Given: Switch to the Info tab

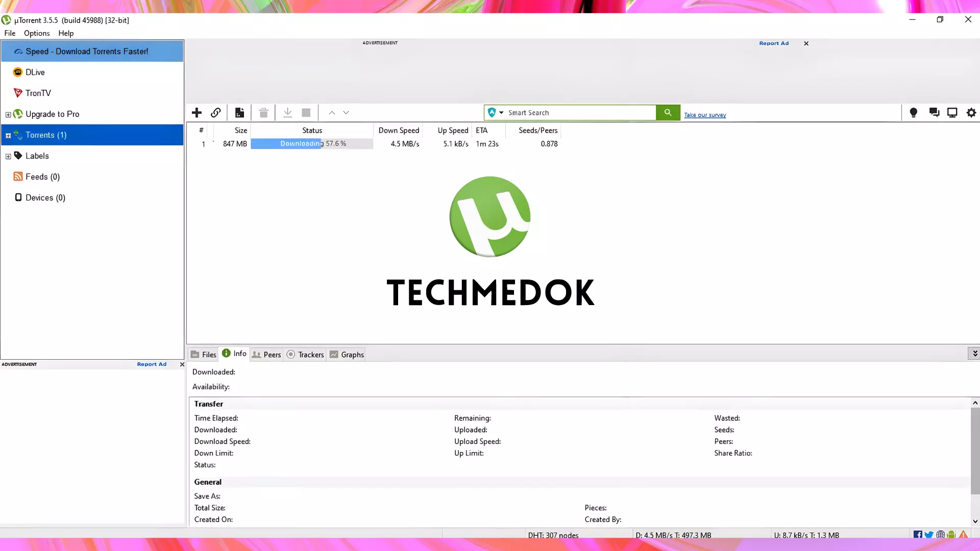Looking at the screenshot, I should point(234,354).
